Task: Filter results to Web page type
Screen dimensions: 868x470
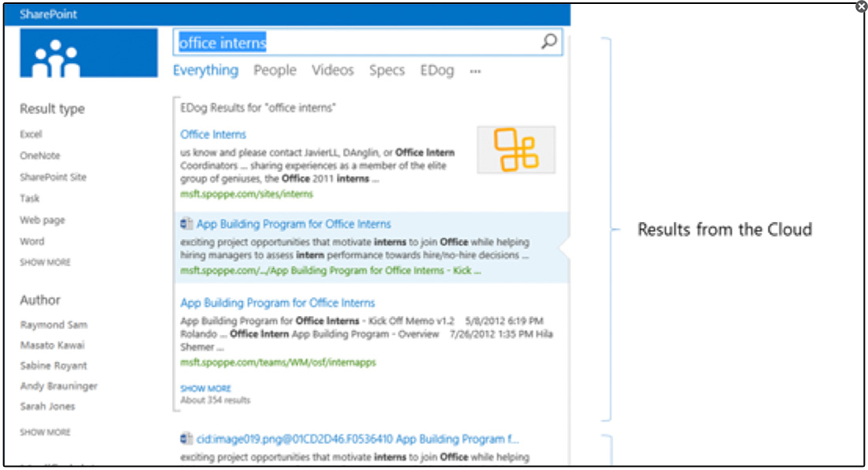Action: click(43, 220)
